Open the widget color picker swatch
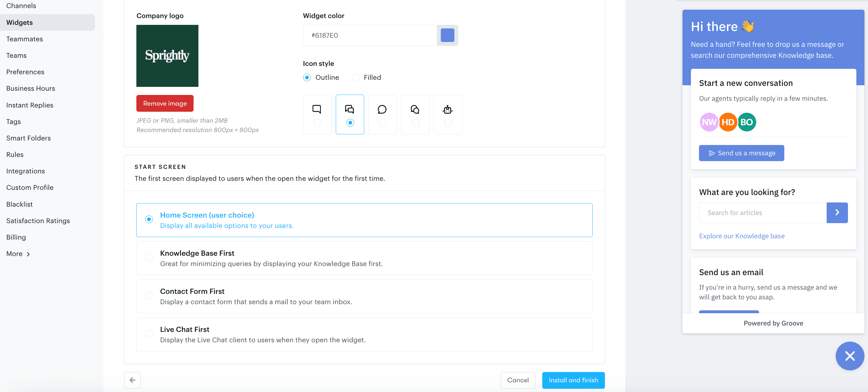The width and height of the screenshot is (868, 392). coord(448,35)
